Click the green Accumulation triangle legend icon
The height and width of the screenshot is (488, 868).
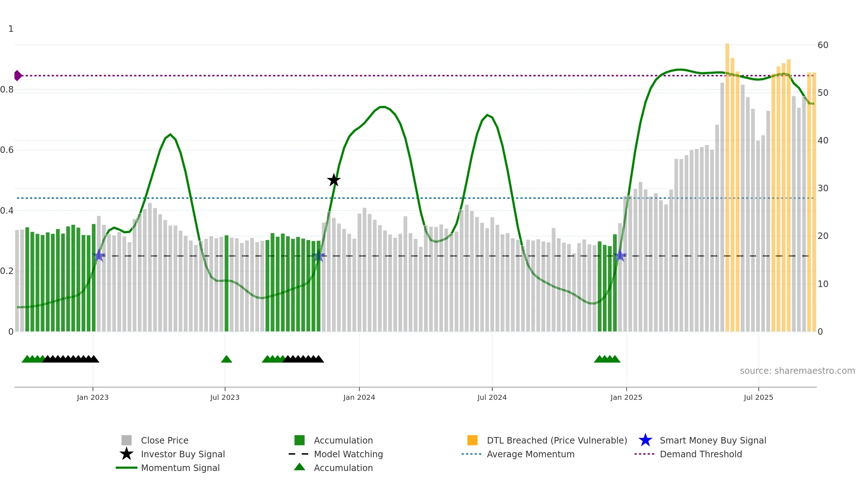[299, 467]
